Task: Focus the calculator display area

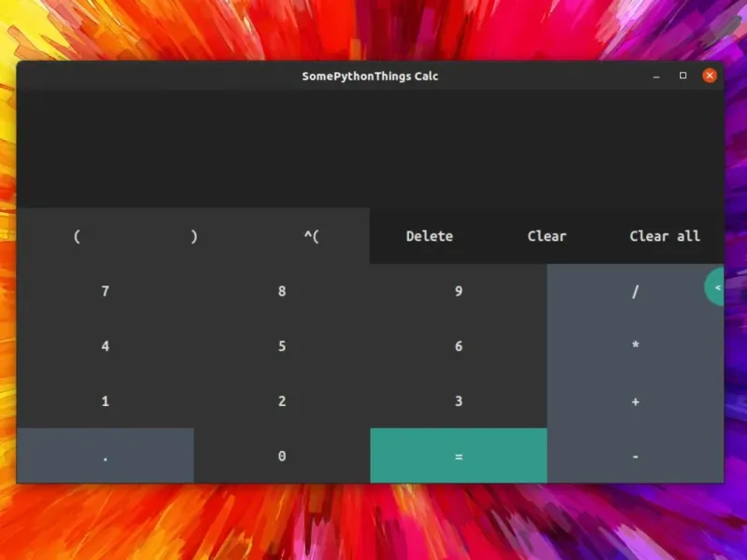Action: 370,148
